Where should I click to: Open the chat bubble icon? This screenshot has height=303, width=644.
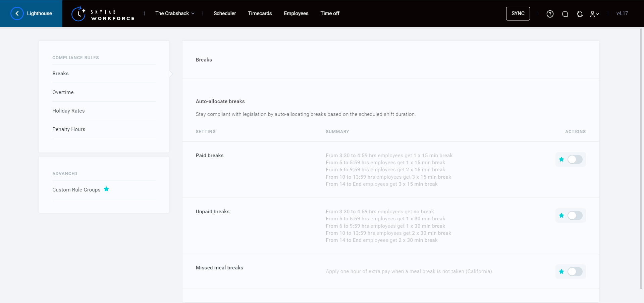tap(565, 14)
